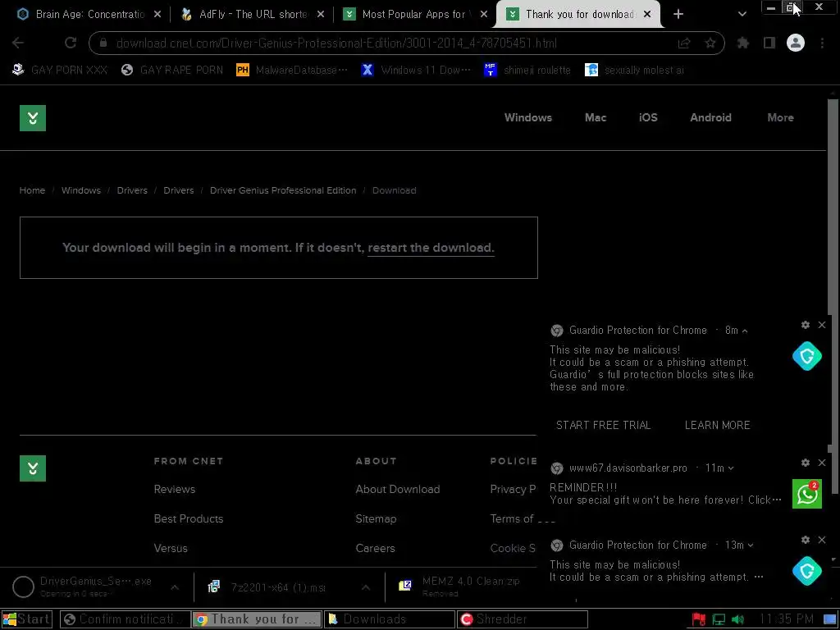Image resolution: width=840 pixels, height=630 pixels.
Task: Collapse the Guardio 8m notification chevron
Action: pos(745,331)
